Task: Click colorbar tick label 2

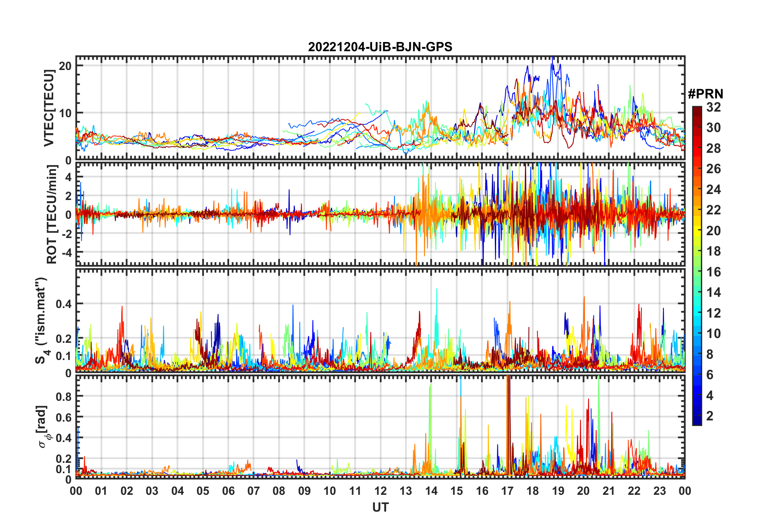Action: click(710, 416)
